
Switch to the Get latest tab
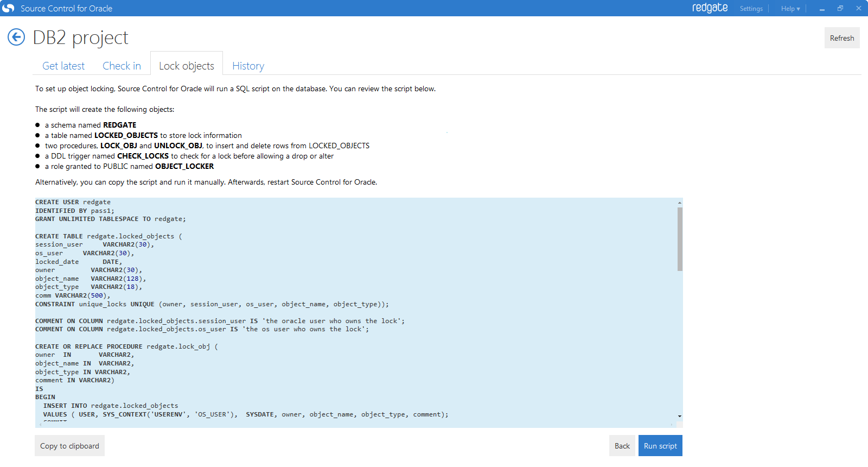click(63, 66)
